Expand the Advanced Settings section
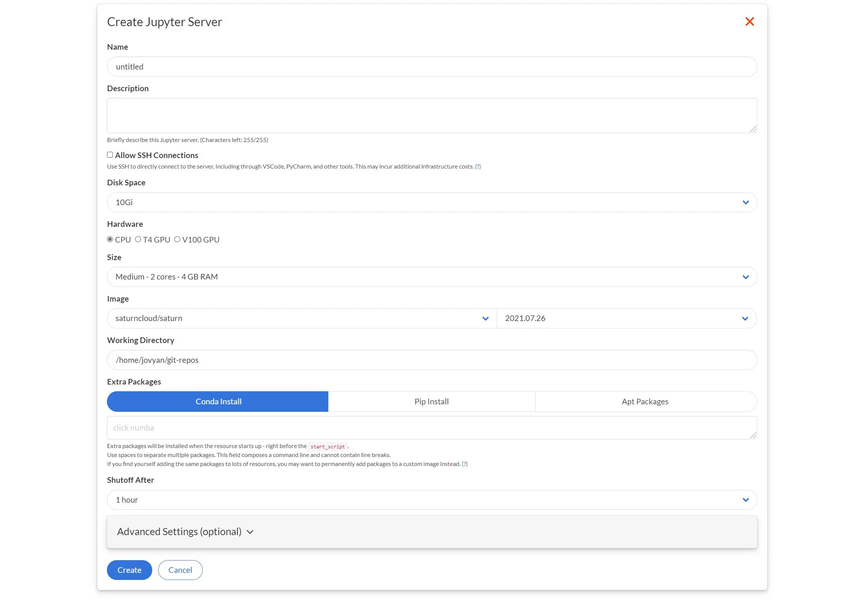The height and width of the screenshot is (602, 868). [x=185, y=531]
